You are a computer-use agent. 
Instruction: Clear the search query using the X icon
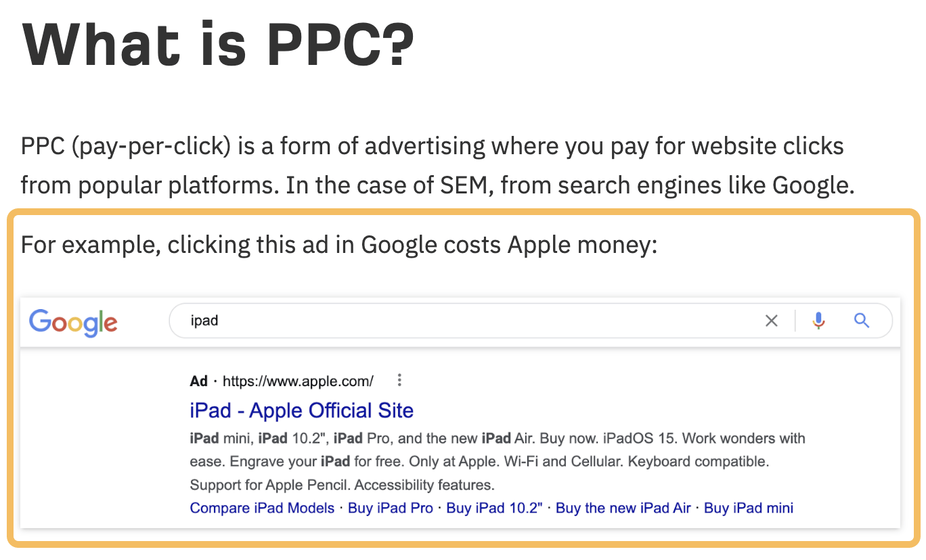[x=771, y=321]
